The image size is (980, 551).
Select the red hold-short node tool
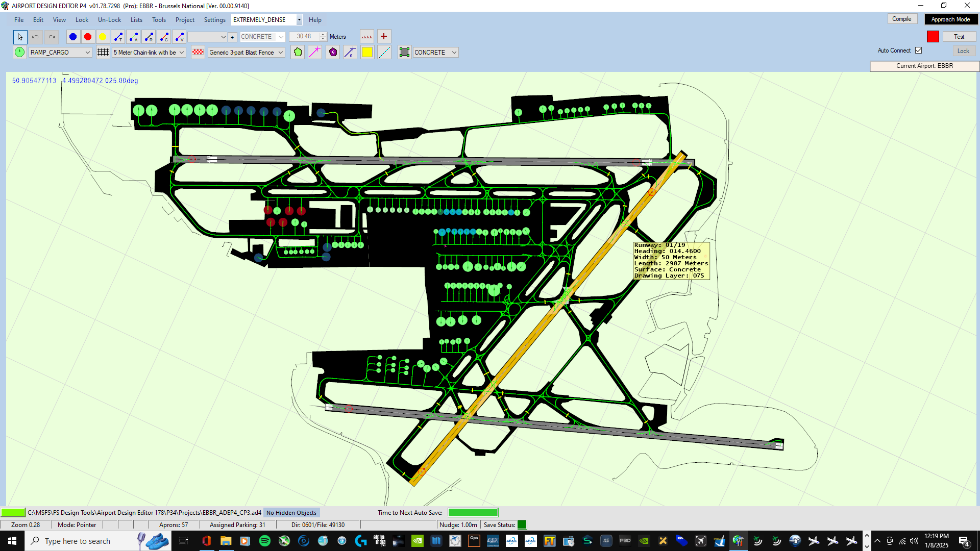pyautogui.click(x=88, y=37)
